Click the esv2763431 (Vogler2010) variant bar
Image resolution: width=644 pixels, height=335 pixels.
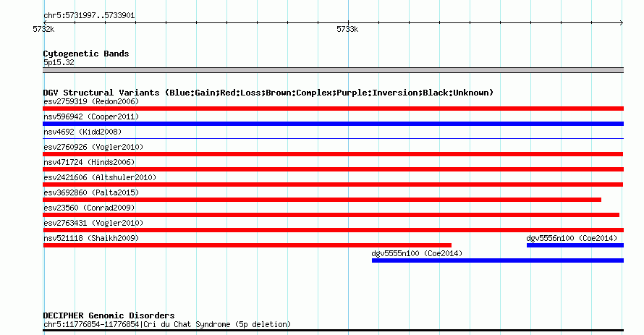coord(333,230)
